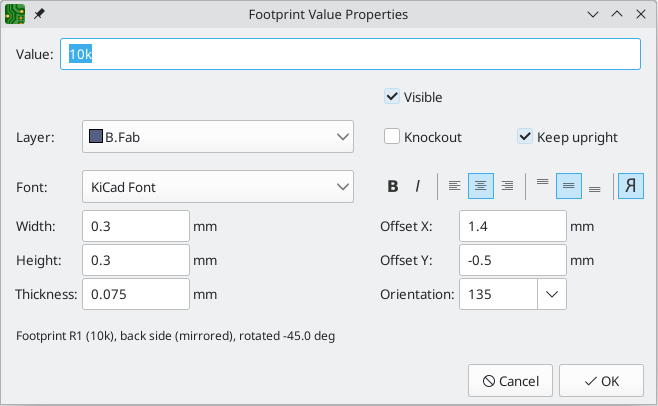Open the KiCad Font dropdown
This screenshot has height=406, width=658.
click(x=217, y=186)
